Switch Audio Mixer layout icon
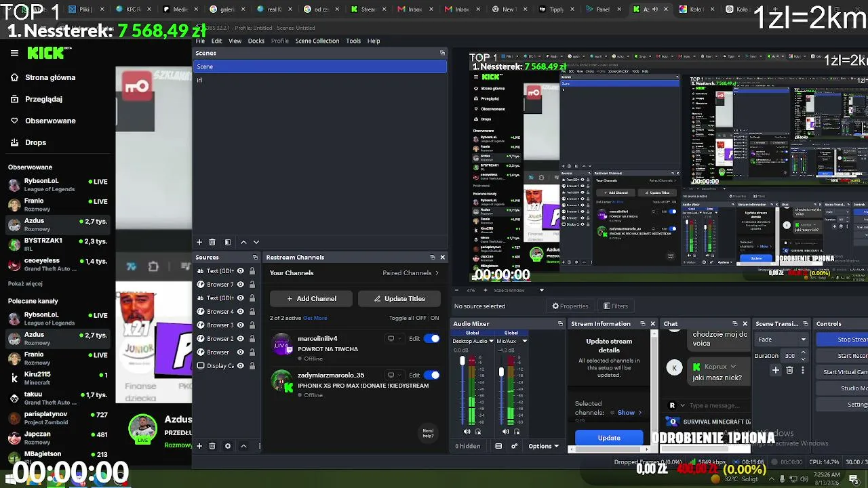Image resolution: width=868 pixels, height=488 pixels. (x=498, y=446)
